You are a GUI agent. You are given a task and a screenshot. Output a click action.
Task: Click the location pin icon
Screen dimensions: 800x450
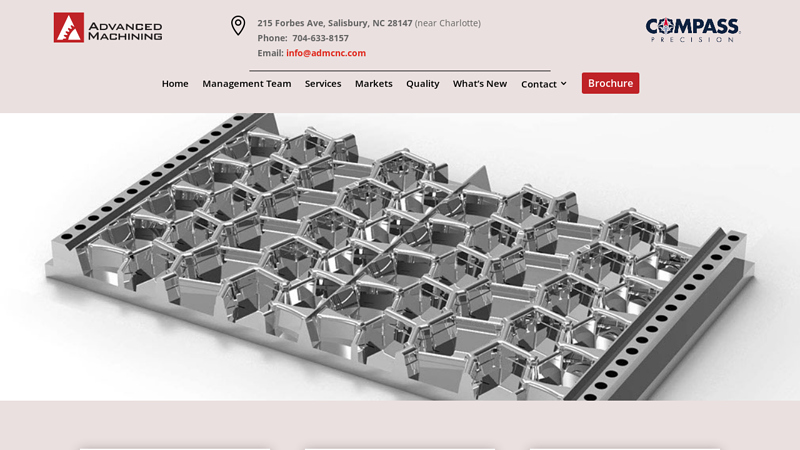click(x=238, y=26)
